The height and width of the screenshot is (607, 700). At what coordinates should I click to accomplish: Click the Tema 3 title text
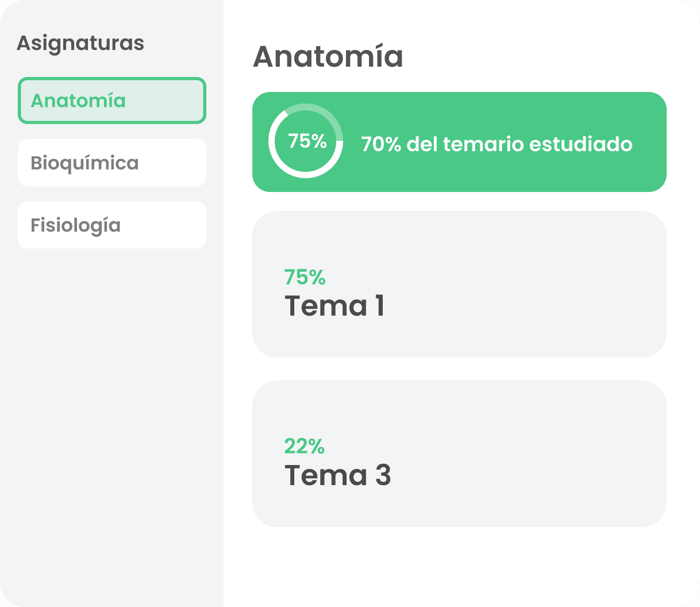tap(337, 475)
